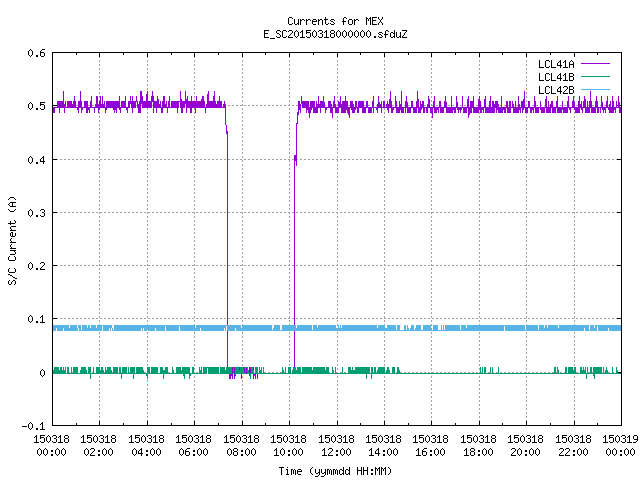Click the y-axis label 'S/C Current (A)'

coord(13,240)
